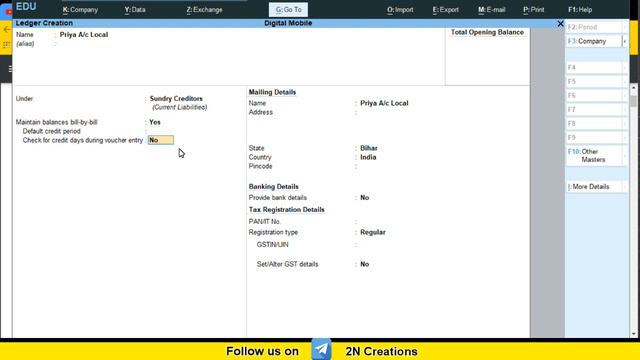Select the Under group Sundry Creditors
This screenshot has width=640, height=360.
(x=176, y=98)
